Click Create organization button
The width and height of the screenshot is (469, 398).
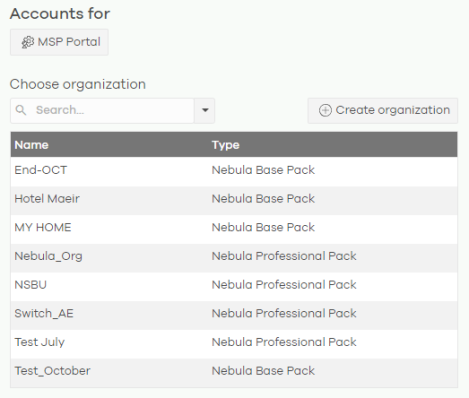pos(383,111)
